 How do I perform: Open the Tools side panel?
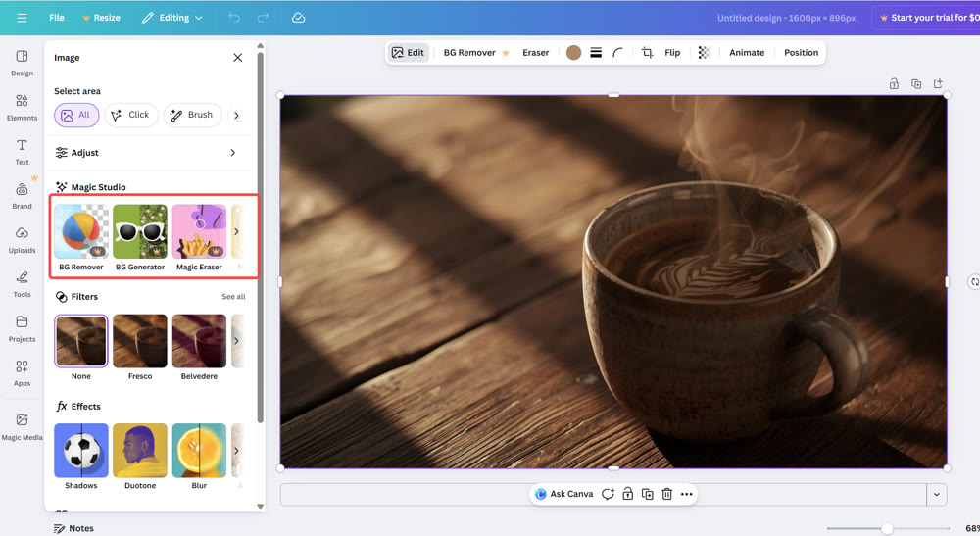22,285
